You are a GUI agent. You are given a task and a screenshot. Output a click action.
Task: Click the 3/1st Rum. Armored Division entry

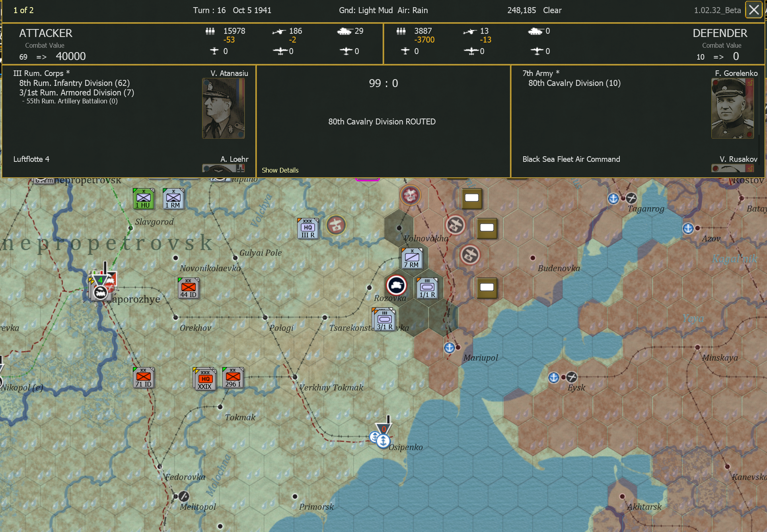[x=77, y=93]
